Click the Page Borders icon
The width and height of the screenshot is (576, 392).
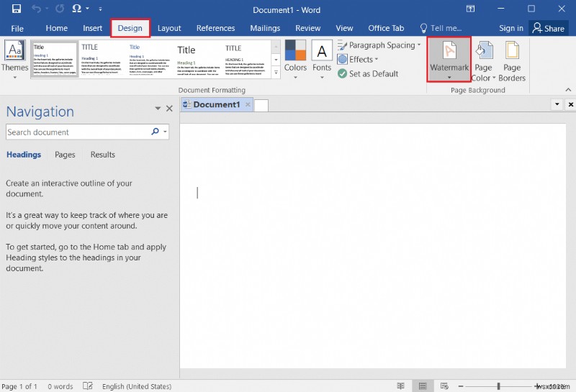point(512,62)
